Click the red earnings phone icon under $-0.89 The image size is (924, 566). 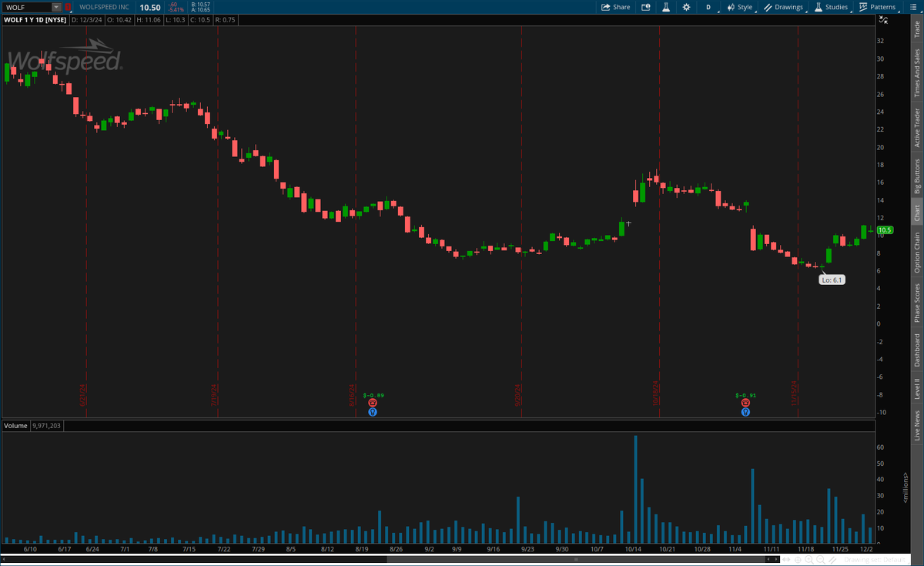pos(373,403)
